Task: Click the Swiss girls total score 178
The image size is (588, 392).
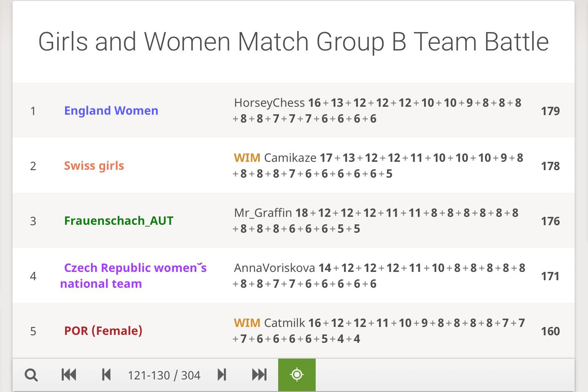Action: coord(550,166)
